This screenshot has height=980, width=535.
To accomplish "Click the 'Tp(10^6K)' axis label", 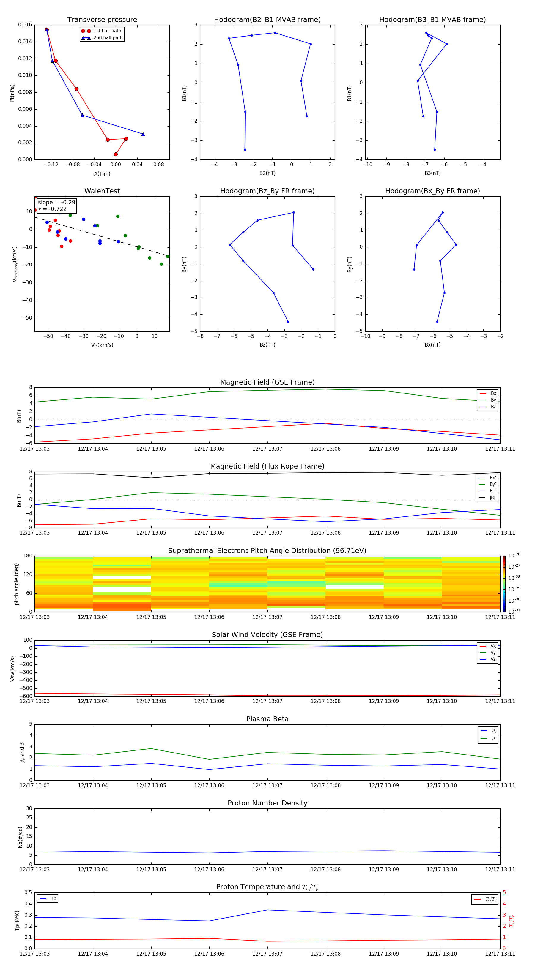I will pyautogui.click(x=18, y=921).
